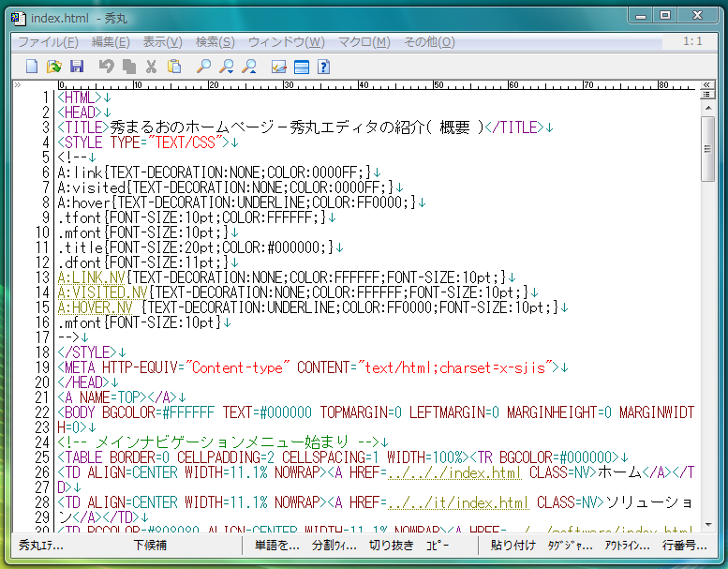Click the scrollbar up arrow
728x569 pixels.
coord(708,108)
